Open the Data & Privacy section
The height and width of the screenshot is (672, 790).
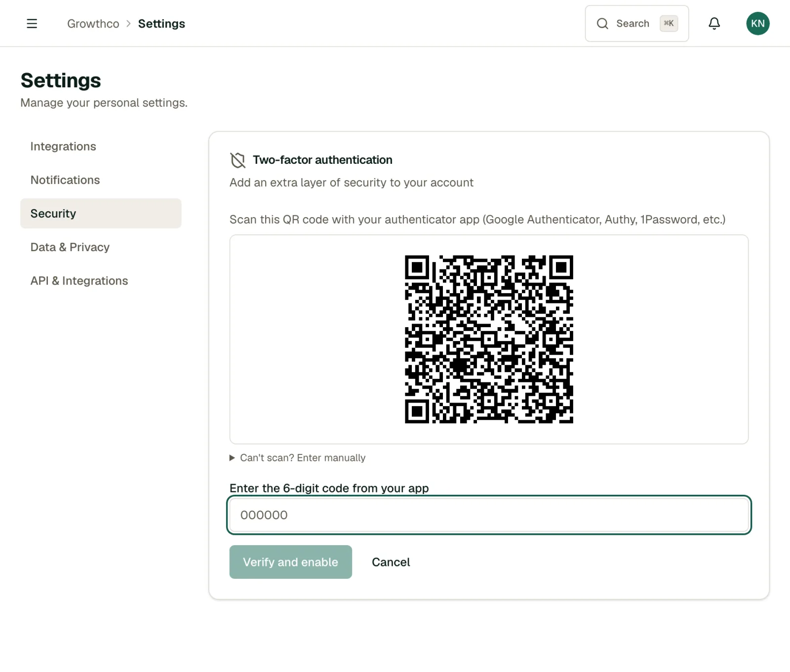pos(101,247)
